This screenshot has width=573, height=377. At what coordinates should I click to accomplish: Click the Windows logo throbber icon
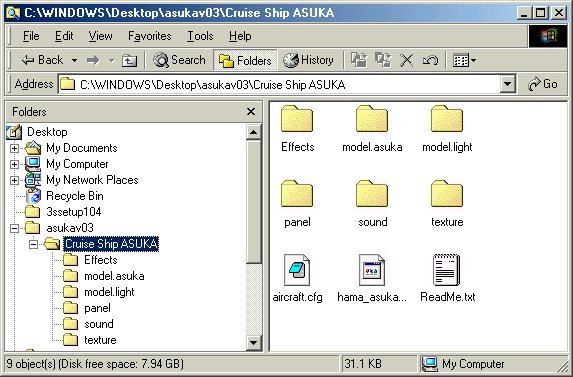click(547, 36)
